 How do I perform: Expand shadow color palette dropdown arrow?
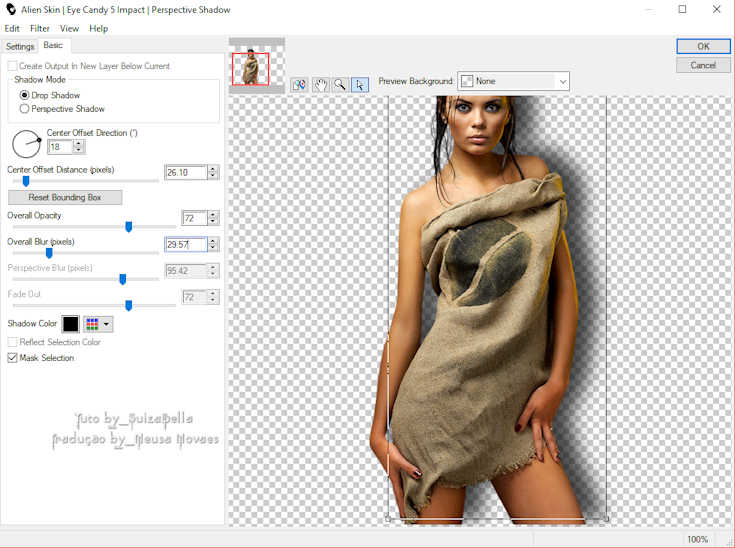tap(106, 324)
